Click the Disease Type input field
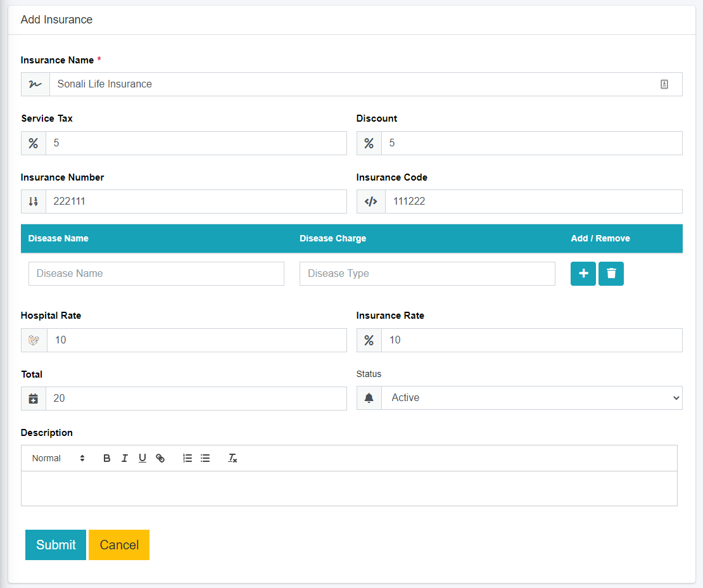The image size is (703, 588). click(427, 274)
